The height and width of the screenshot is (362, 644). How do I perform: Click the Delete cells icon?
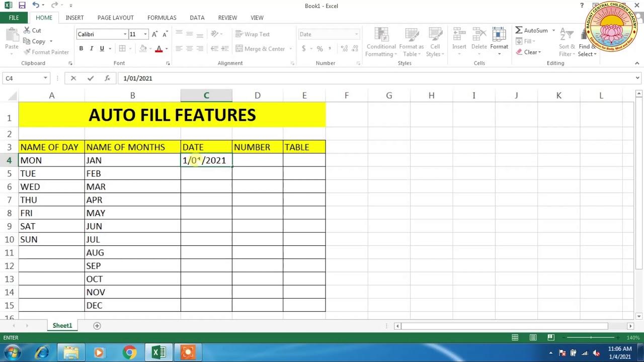pos(479,40)
